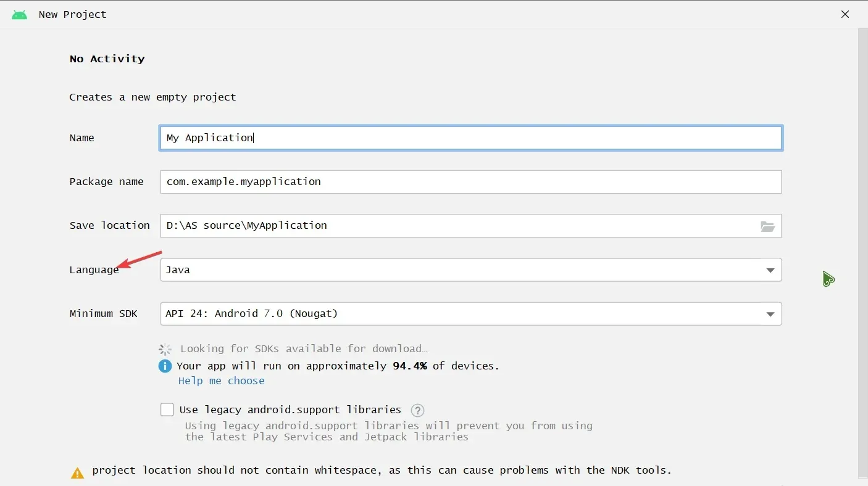Click the legacy libraries description text
Screen dimensions: 868x486
(x=388, y=431)
